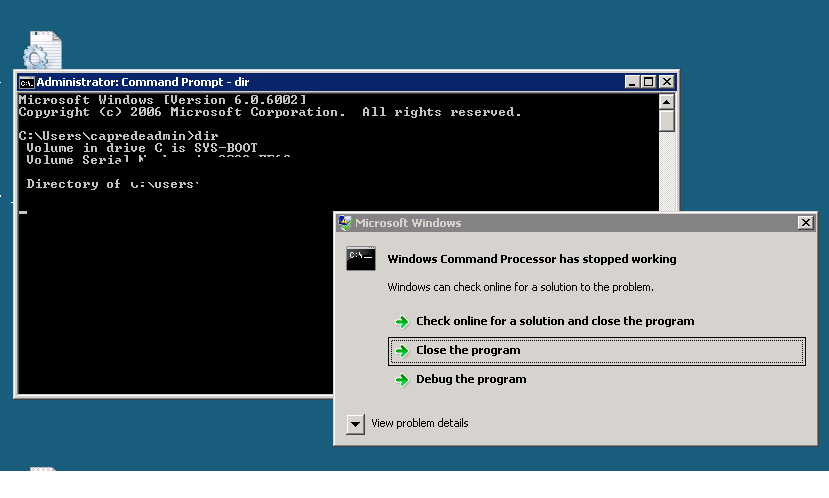This screenshot has height=498, width=829.
Task: Click the Microsoft Windows dialog shield icon
Action: click(345, 223)
